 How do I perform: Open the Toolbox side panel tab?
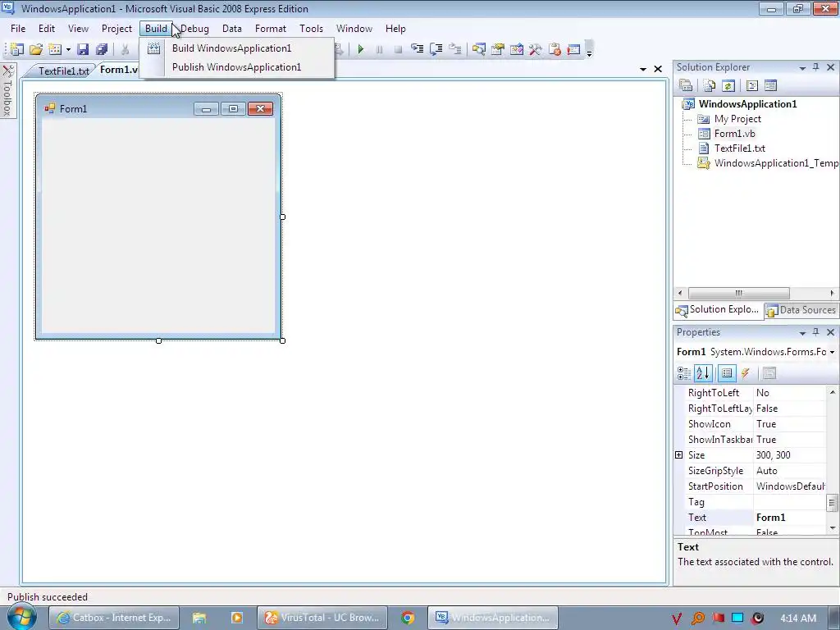7,90
